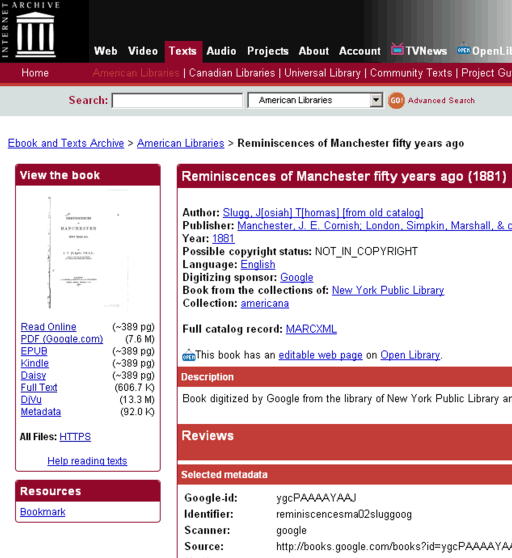Click the TVNews television icon
The width and height of the screenshot is (512, 558).
[397, 49]
